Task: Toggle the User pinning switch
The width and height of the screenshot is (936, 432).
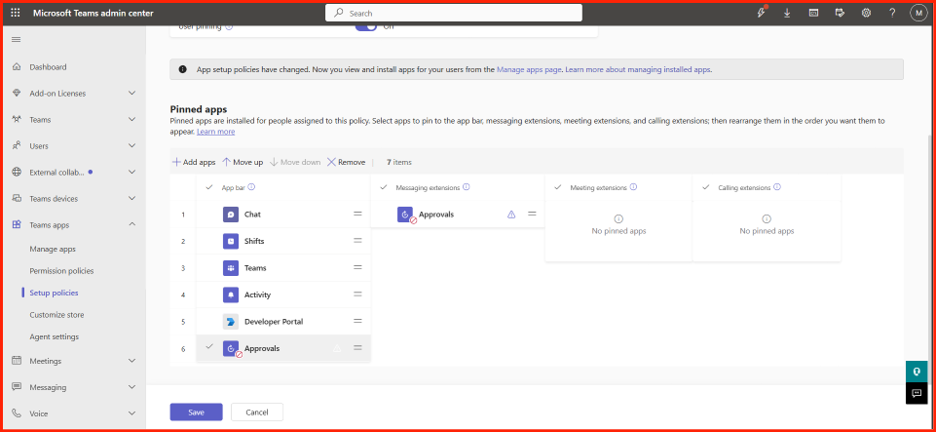Action: click(x=366, y=27)
